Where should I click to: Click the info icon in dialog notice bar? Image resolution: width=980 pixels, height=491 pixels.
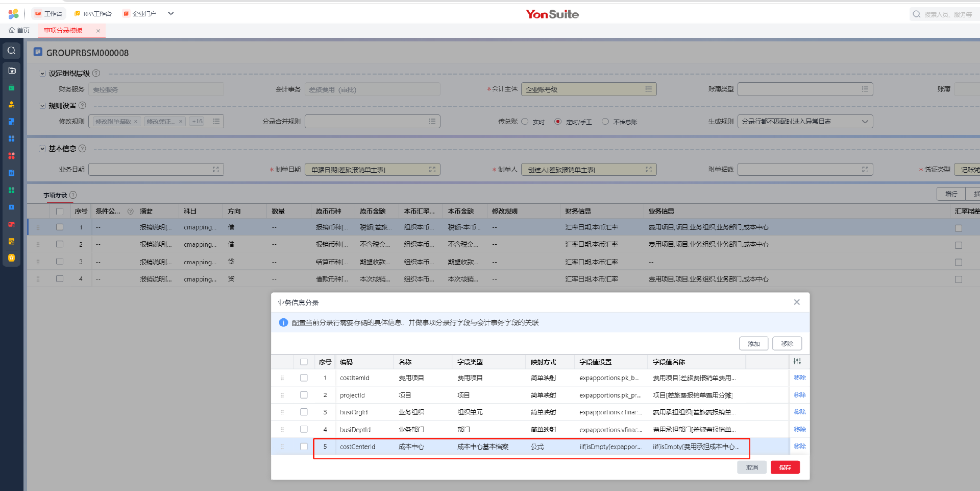point(283,322)
